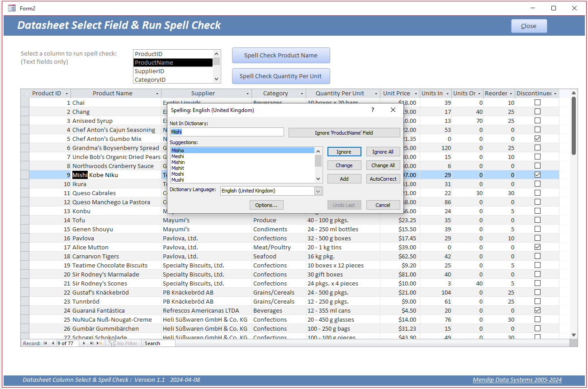The height and width of the screenshot is (389, 588).
Task: Open Mendip Data Systems 2005-2024 link
Action: [x=517, y=380]
